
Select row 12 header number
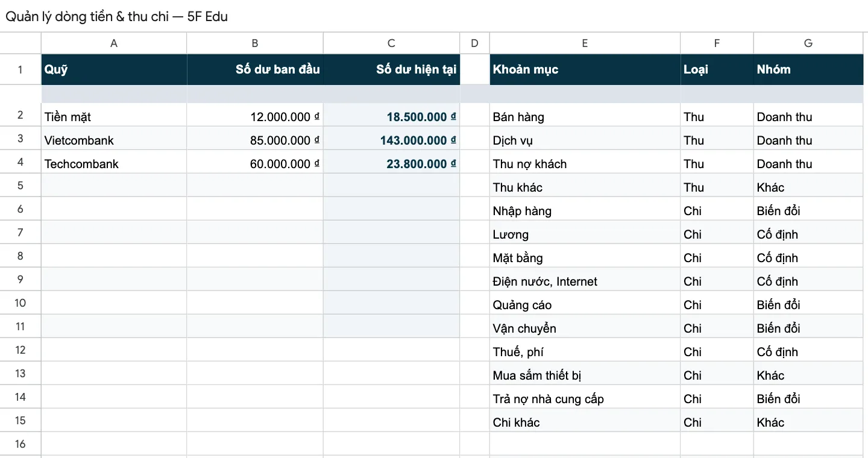coord(20,350)
